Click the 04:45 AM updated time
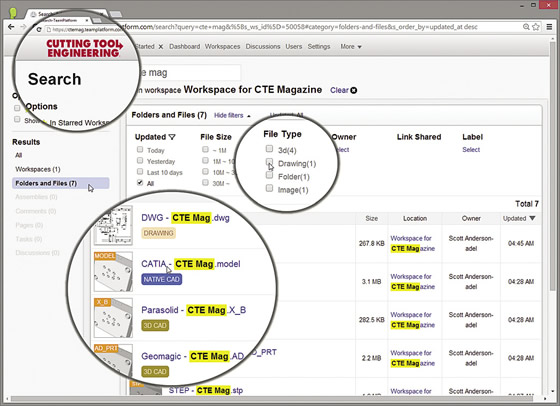This screenshot has width=560, height=406. click(521, 244)
